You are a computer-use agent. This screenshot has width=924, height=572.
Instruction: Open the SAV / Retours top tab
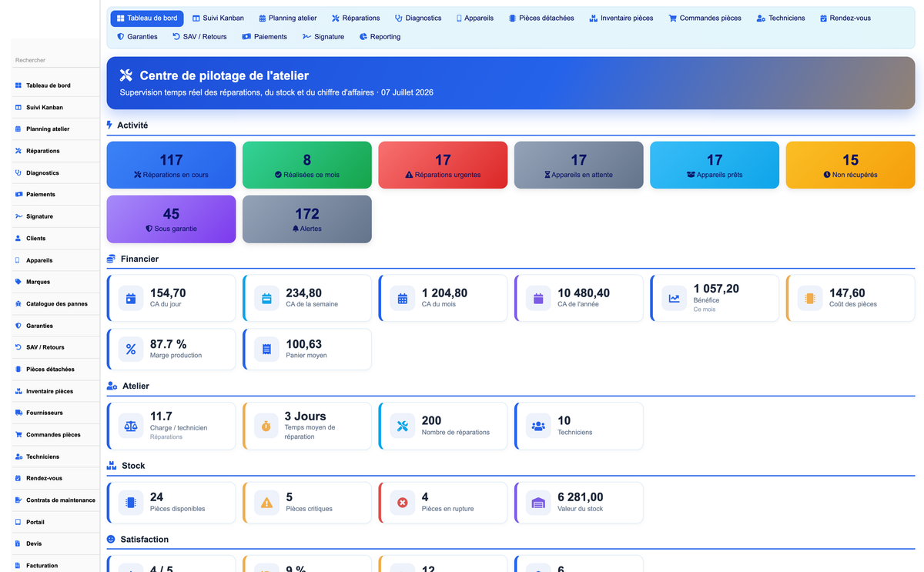tap(199, 36)
